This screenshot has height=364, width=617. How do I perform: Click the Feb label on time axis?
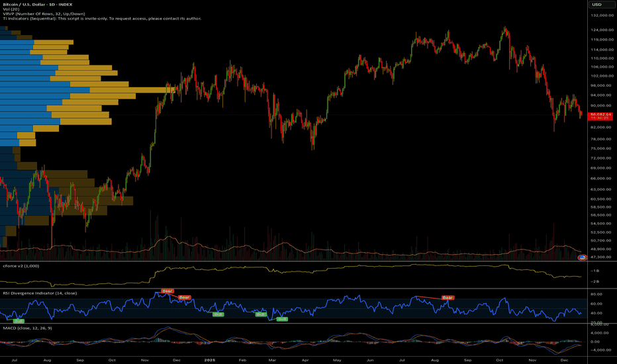[242, 360]
